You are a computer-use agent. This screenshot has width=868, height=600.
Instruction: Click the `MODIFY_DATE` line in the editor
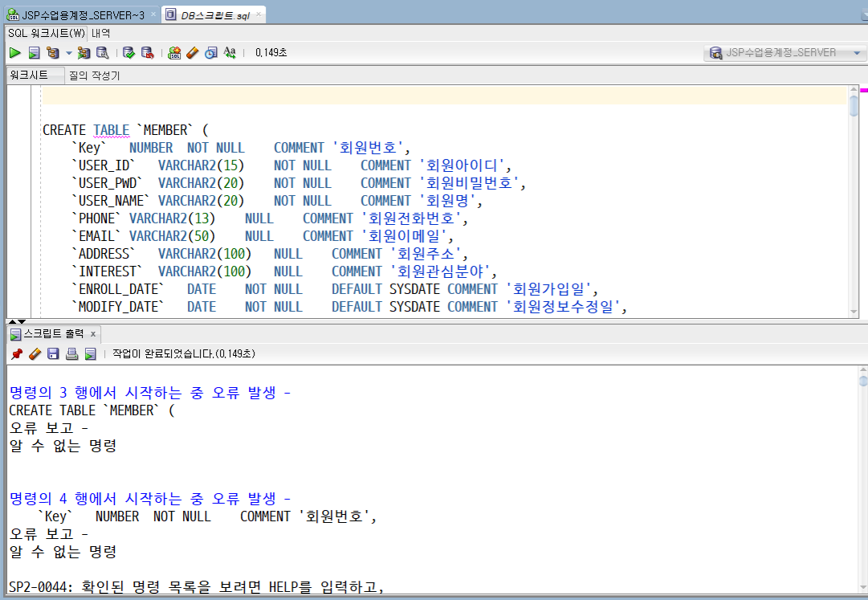tap(349, 307)
